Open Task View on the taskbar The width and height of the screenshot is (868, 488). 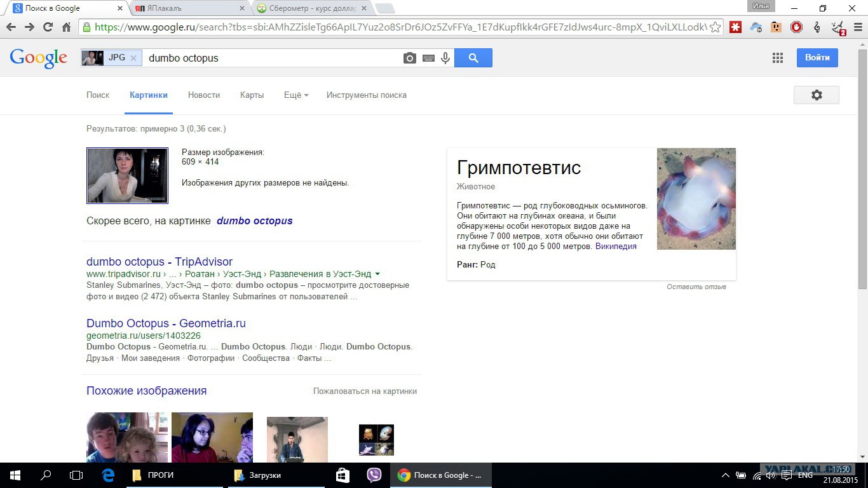tap(76, 475)
